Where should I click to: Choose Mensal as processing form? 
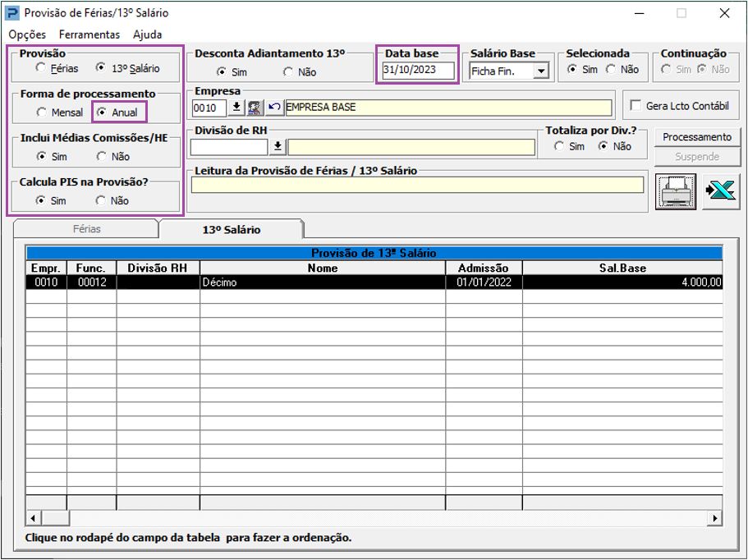coord(41,112)
